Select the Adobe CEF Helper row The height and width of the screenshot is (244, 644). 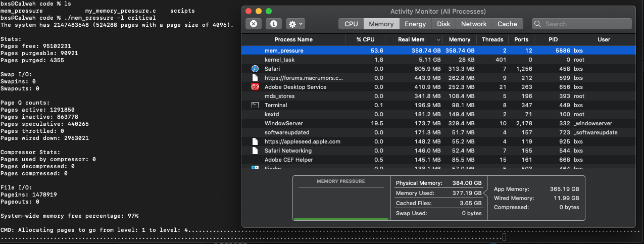click(438, 160)
